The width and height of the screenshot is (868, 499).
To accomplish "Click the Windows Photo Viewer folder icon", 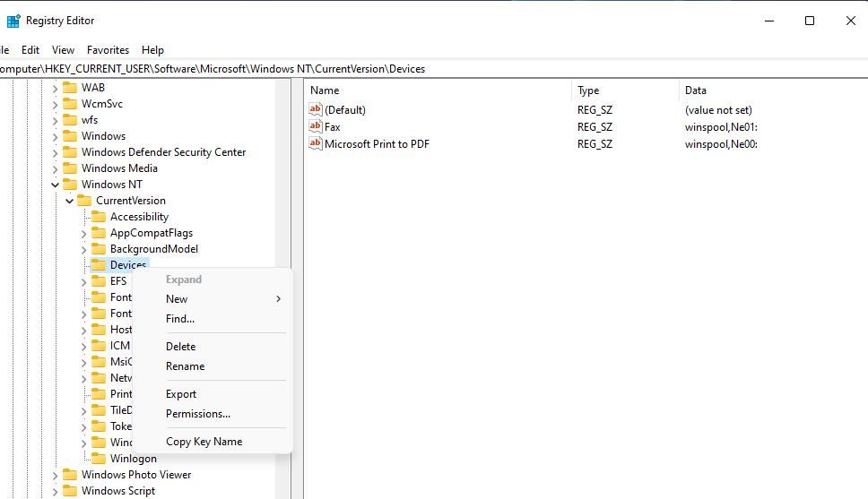I will (x=70, y=474).
